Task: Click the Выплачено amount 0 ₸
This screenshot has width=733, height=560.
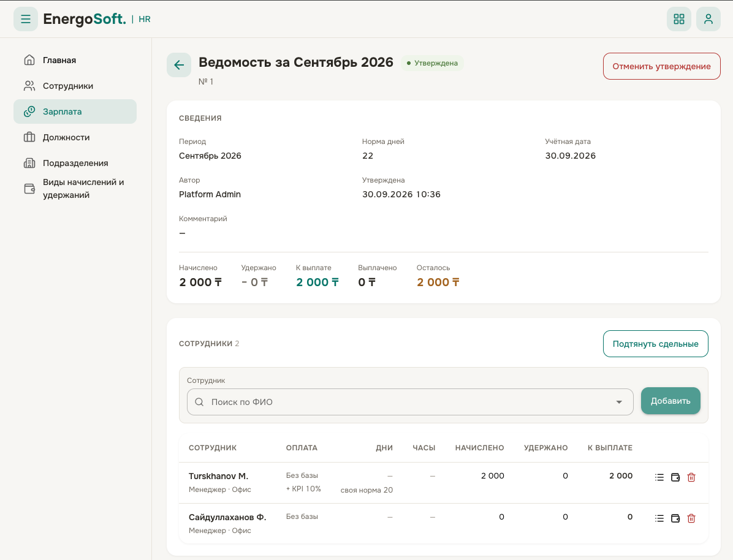Action: [367, 282]
